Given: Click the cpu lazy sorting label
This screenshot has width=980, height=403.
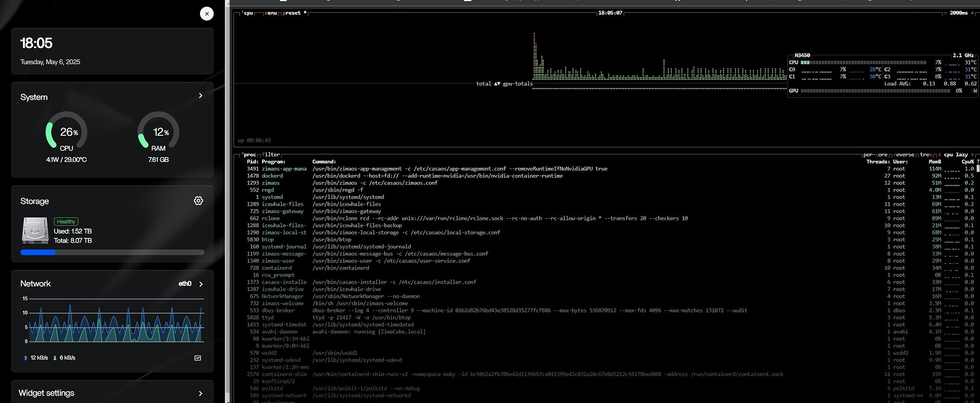Looking at the screenshot, I should click(956, 155).
